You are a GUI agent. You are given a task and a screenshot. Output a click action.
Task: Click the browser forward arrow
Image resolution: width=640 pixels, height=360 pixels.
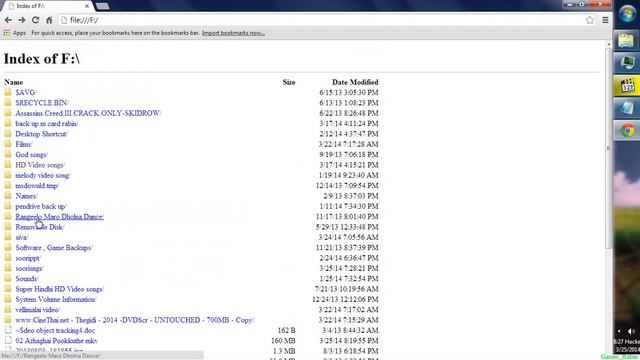(x=22, y=20)
